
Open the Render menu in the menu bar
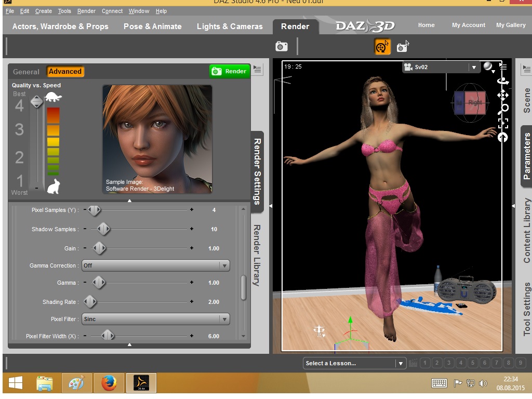click(x=87, y=11)
